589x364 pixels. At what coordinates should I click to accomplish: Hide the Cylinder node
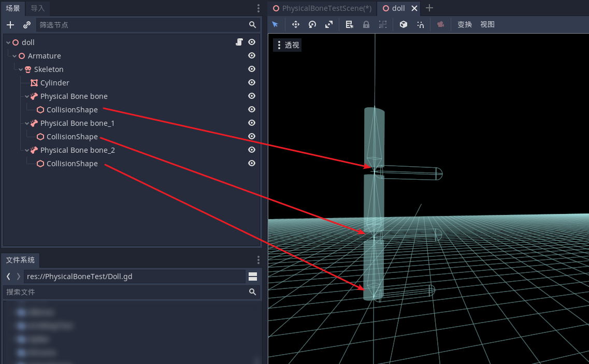tap(252, 83)
